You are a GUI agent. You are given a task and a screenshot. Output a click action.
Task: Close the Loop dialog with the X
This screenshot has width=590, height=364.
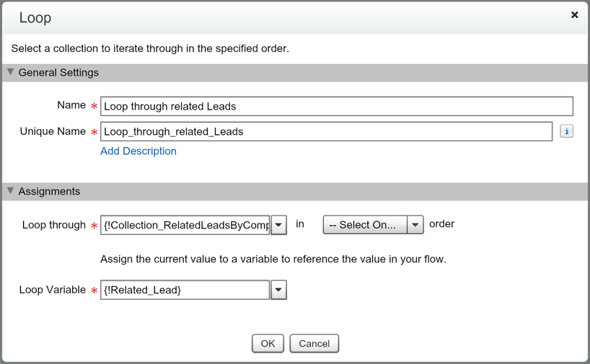574,14
